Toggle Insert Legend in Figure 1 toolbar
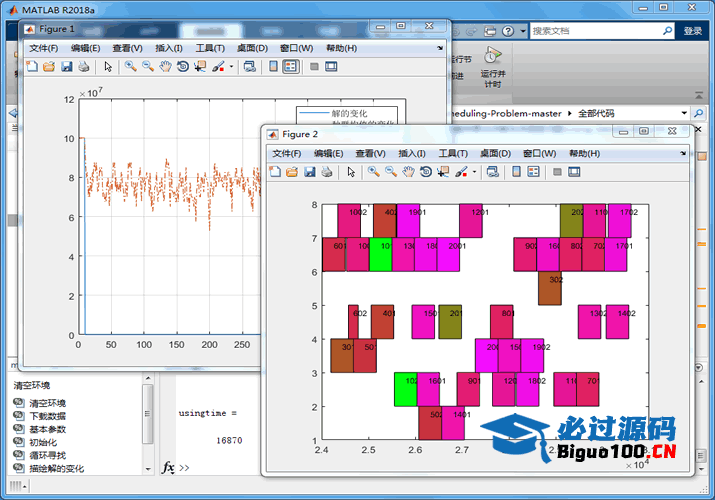Viewport: 715px width, 500px height. click(290, 67)
